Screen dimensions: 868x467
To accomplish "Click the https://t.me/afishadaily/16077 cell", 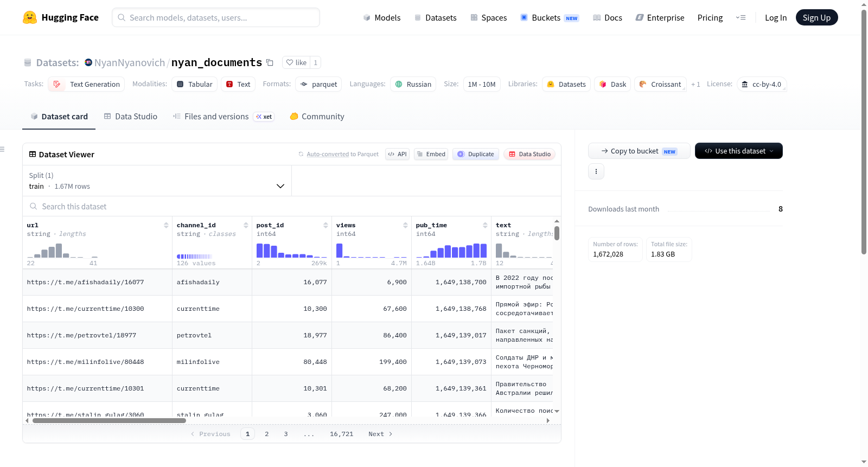I will [97, 282].
